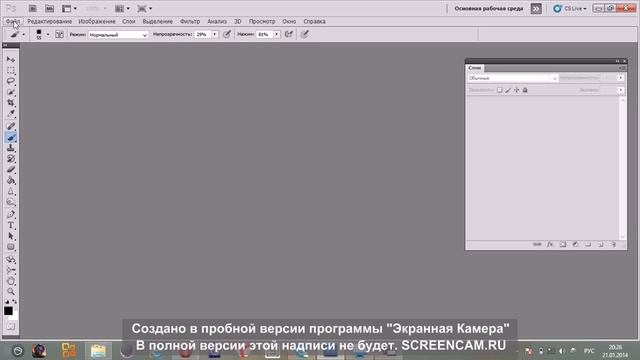Select the 3D Object Rotate tool
The height and width of the screenshot is (360, 640).
[x=11, y=260]
